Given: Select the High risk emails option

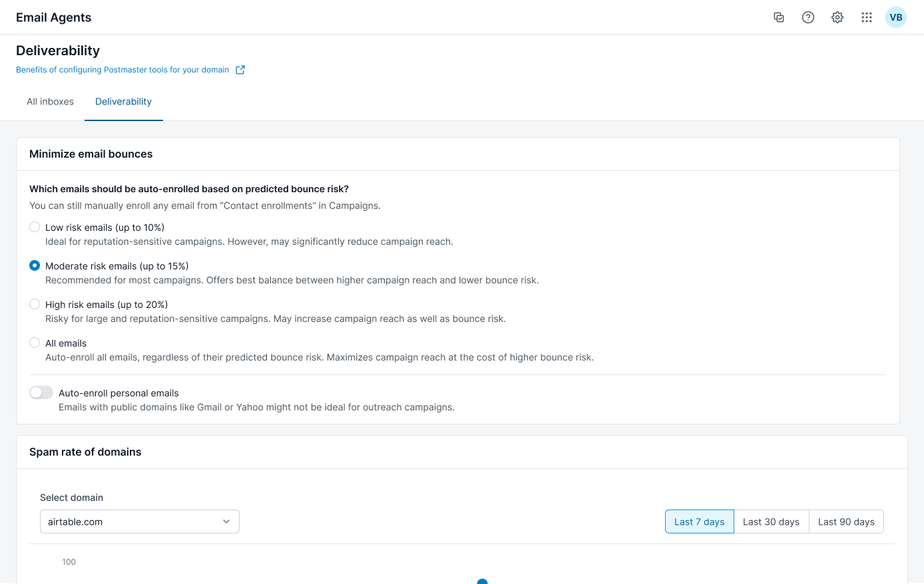Looking at the screenshot, I should click(x=34, y=304).
